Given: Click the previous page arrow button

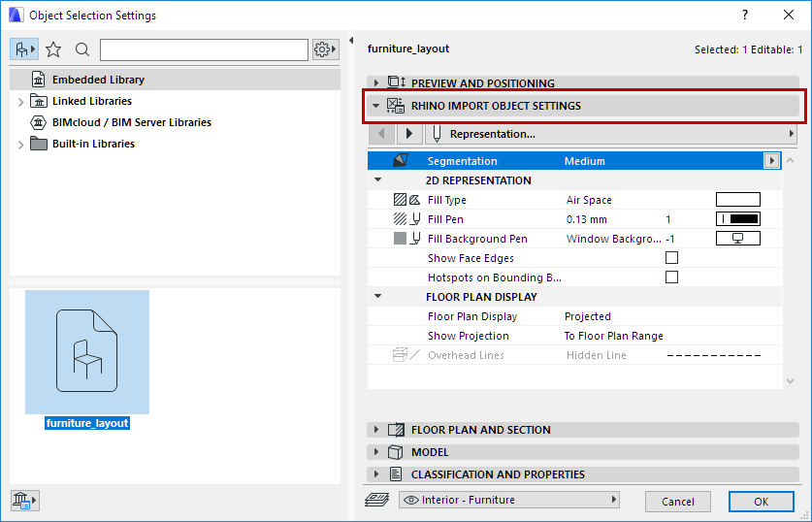Looking at the screenshot, I should (383, 134).
